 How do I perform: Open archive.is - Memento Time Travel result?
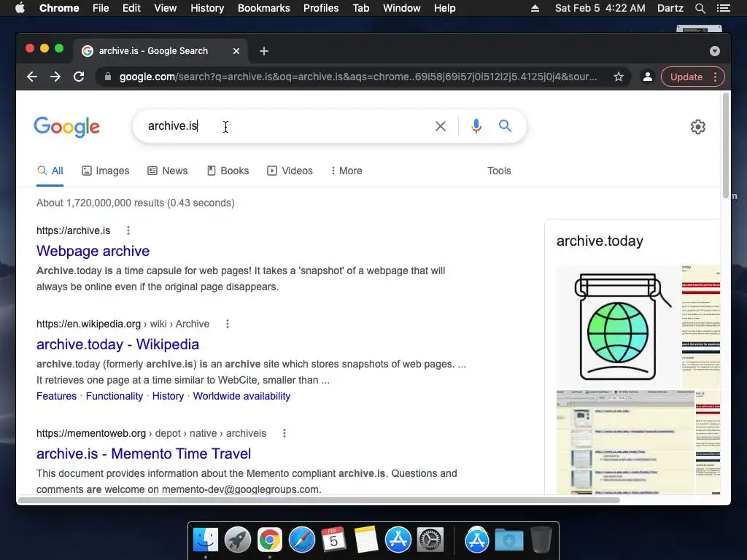point(144,454)
